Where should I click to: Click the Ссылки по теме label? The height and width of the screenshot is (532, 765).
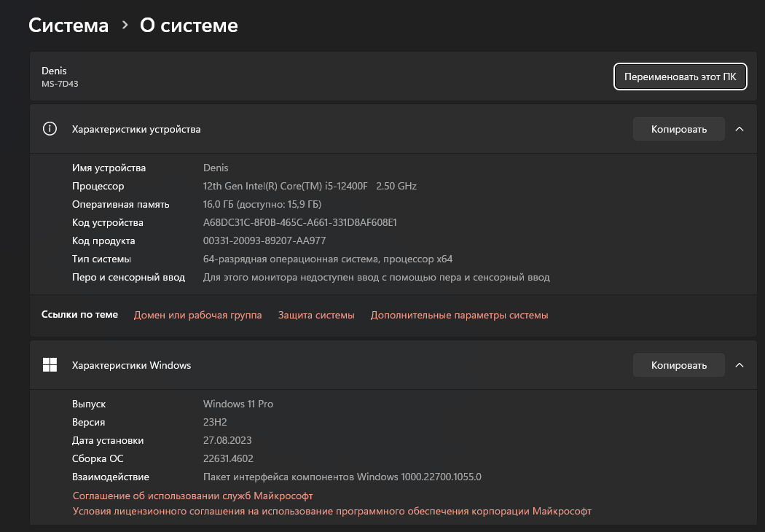[x=79, y=315]
